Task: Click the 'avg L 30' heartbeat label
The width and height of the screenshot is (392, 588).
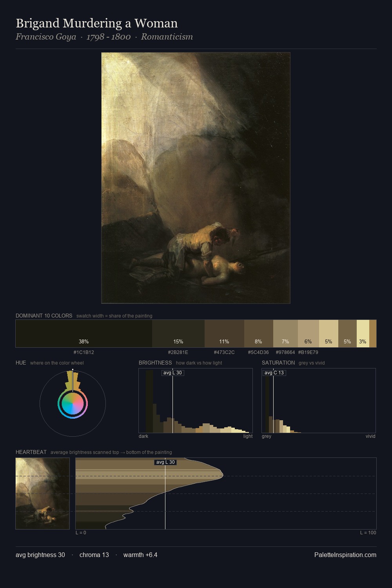Action: point(165,462)
